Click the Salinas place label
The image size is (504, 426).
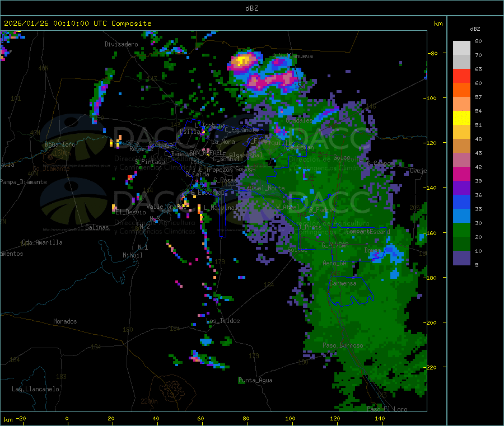(x=97, y=227)
